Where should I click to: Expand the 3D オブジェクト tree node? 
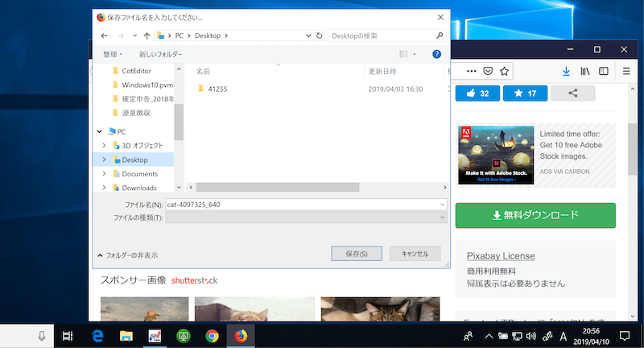(104, 145)
